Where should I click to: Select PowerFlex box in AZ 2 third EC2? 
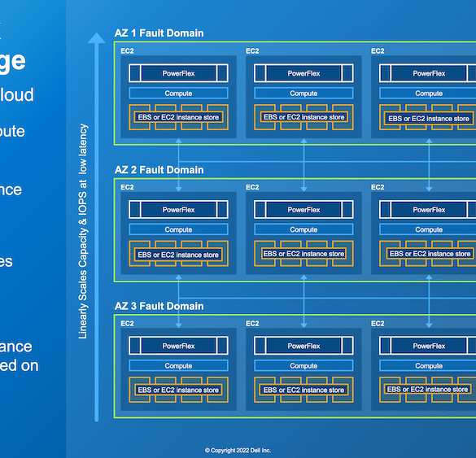[x=428, y=209]
